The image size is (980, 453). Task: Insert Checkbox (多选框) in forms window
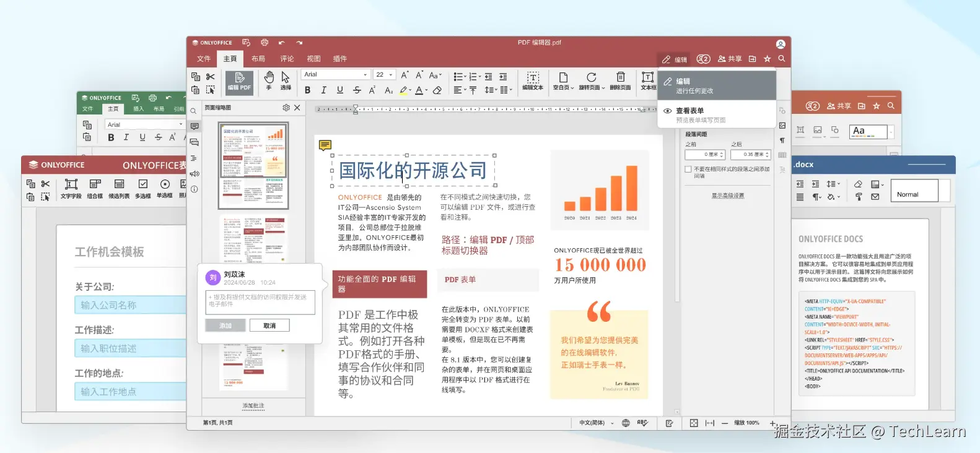pos(143,188)
